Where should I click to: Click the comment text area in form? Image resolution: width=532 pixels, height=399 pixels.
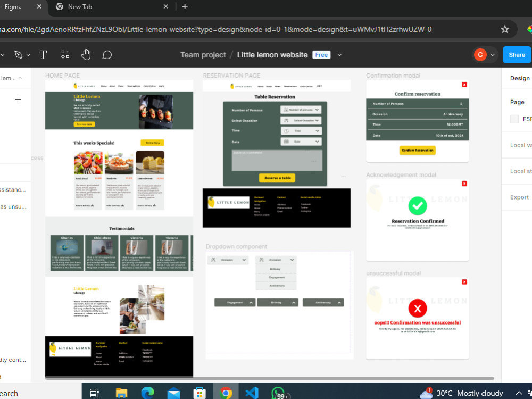[x=277, y=161]
